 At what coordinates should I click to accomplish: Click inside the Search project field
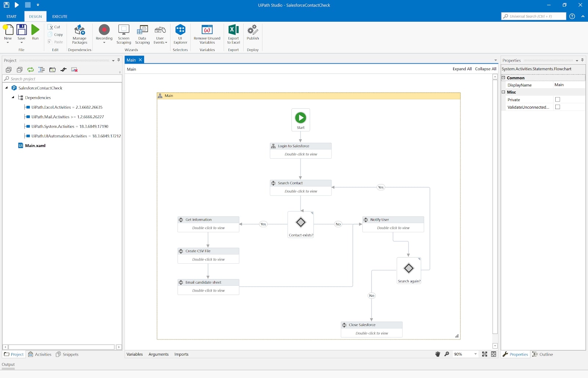point(55,78)
